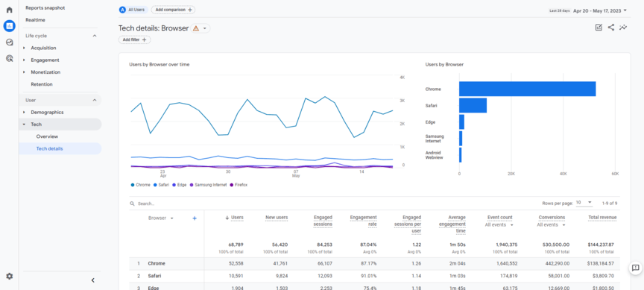Select the Reports bar chart icon

coord(9,26)
